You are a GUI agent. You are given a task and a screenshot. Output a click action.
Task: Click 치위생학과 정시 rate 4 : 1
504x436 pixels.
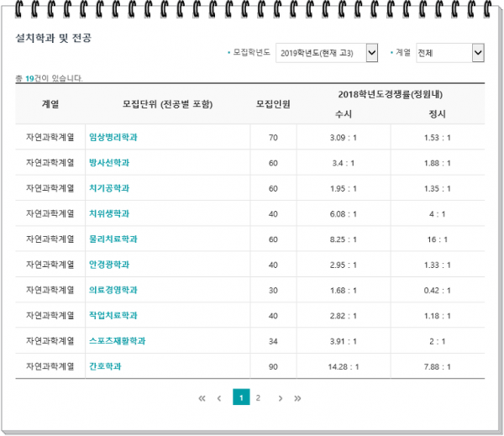click(x=437, y=214)
